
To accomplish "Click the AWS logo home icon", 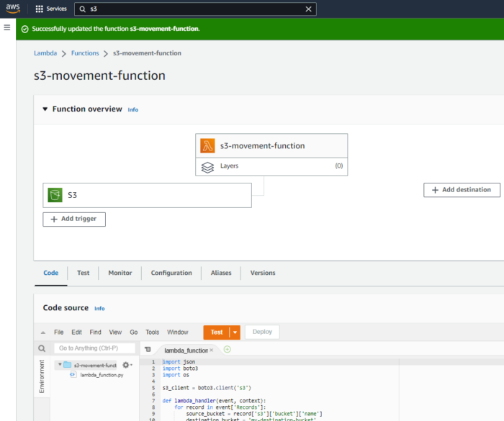I will point(13,9).
